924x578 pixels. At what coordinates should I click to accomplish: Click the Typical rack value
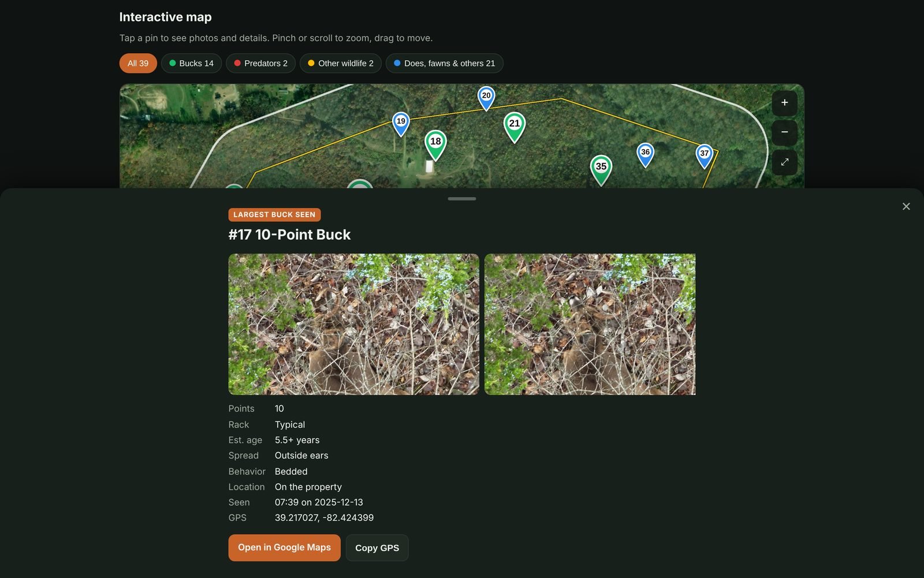290,425
